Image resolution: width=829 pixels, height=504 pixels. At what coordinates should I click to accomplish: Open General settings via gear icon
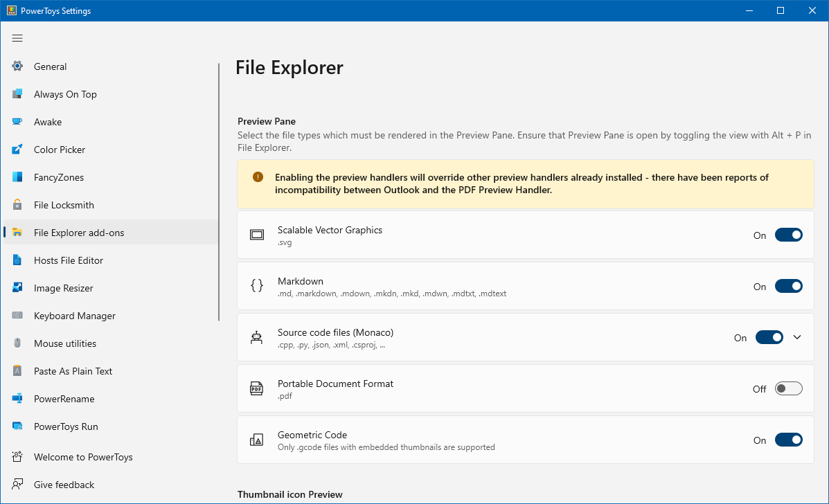click(x=17, y=66)
